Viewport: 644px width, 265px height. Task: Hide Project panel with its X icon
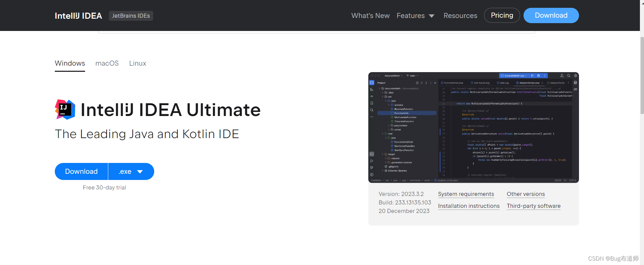pyautogui.click(x=435, y=83)
